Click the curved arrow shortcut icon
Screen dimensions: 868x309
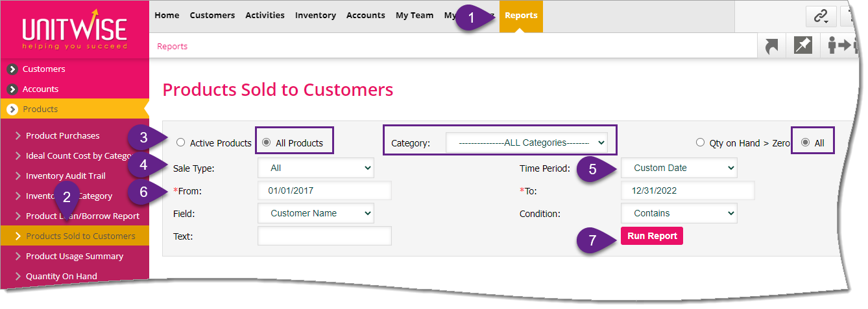[x=772, y=46]
